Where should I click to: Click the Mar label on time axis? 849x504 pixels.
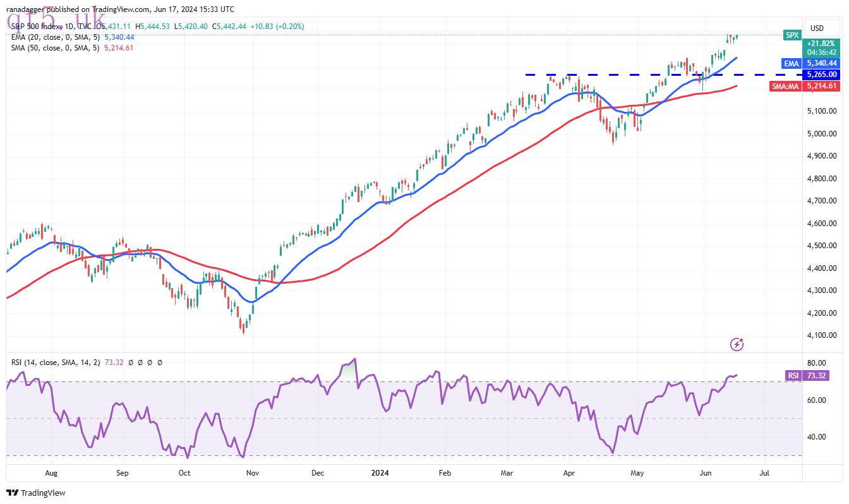click(x=508, y=472)
